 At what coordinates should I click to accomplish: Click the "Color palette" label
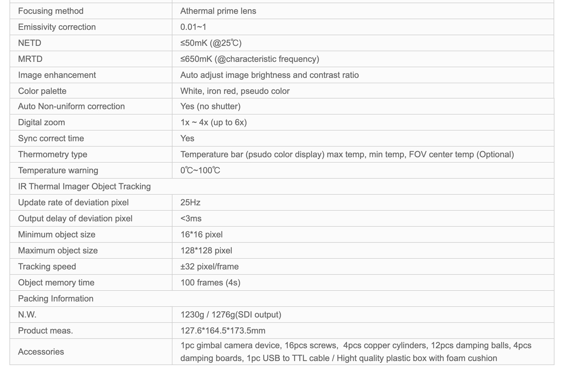[42, 91]
